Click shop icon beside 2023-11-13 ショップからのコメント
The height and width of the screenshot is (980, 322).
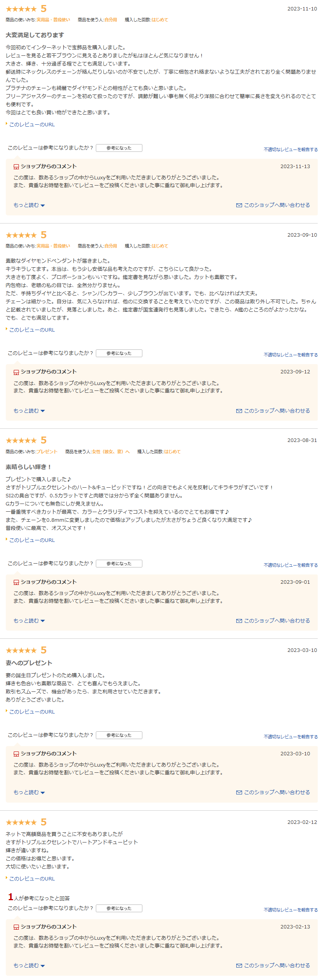(16, 167)
